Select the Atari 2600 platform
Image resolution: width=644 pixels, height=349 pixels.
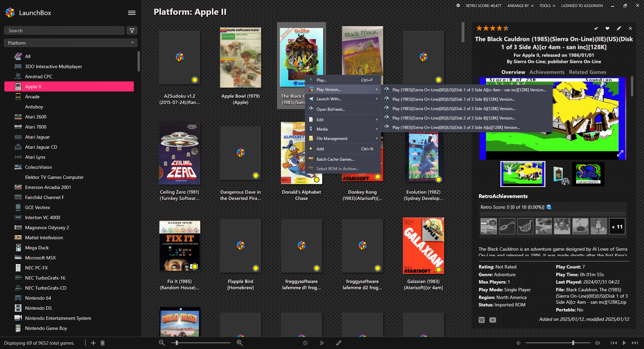[x=69, y=117]
